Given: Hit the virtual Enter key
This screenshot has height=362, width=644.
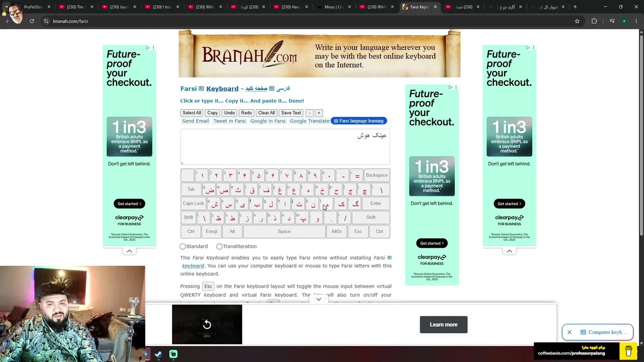Looking at the screenshot, I should [376, 203].
